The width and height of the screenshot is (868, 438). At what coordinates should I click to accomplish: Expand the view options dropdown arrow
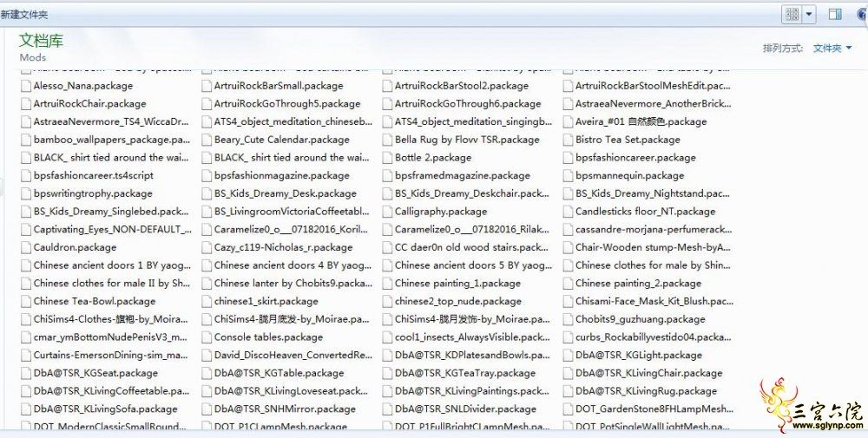[809, 15]
